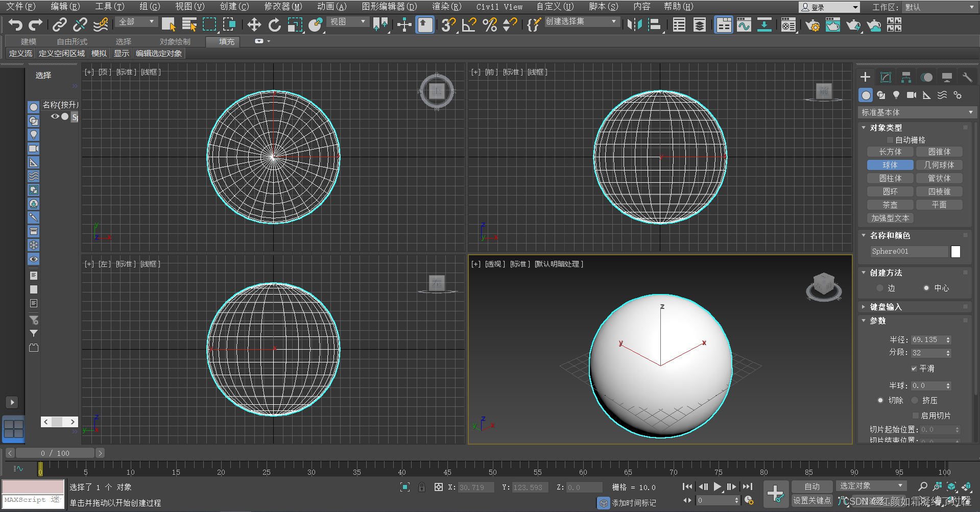Open the Modify panel tab icon
This screenshot has height=512, width=980.
click(x=886, y=77)
